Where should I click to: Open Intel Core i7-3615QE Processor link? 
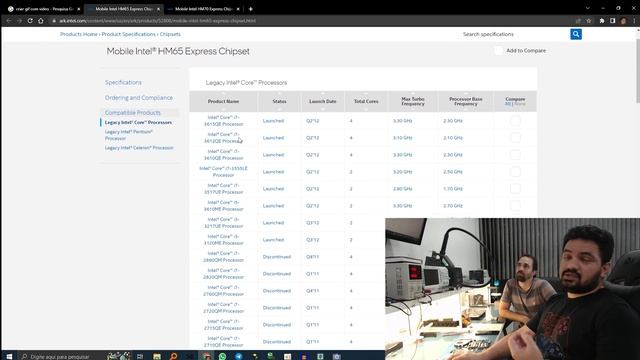pyautogui.click(x=223, y=121)
